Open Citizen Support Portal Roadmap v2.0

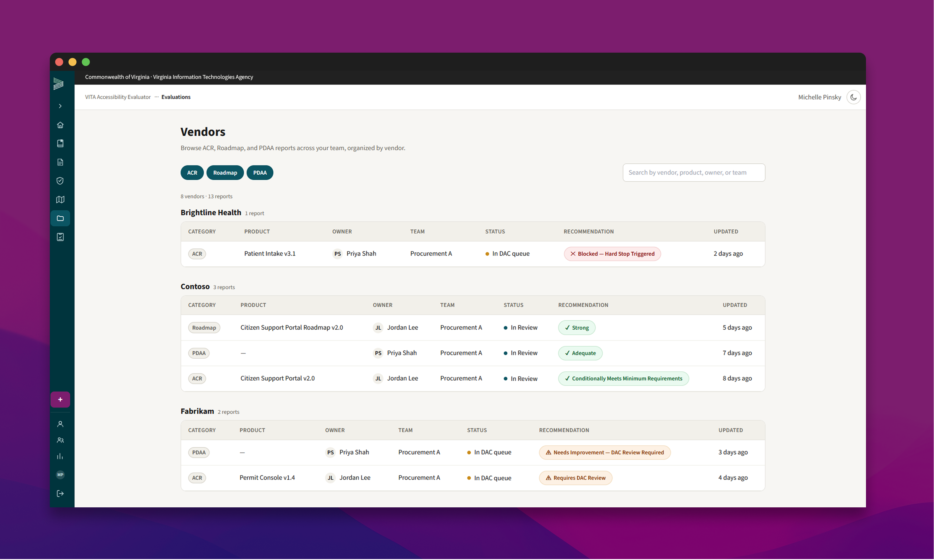point(292,328)
